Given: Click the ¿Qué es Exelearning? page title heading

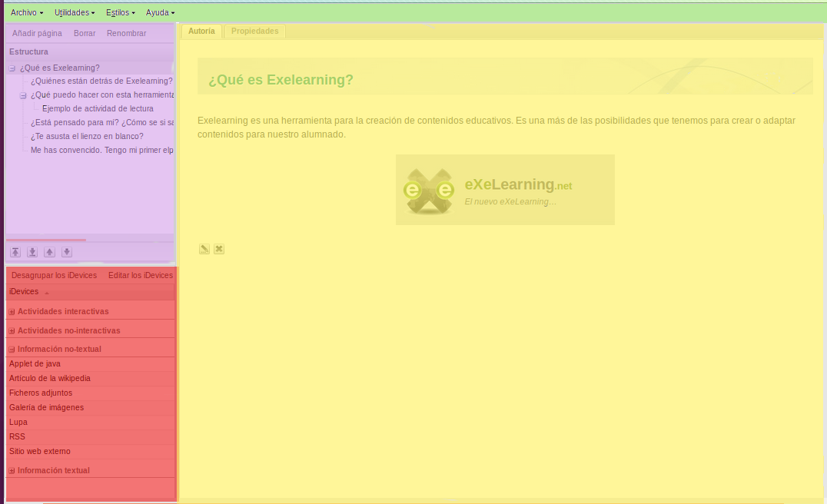Looking at the screenshot, I should tap(281, 80).
